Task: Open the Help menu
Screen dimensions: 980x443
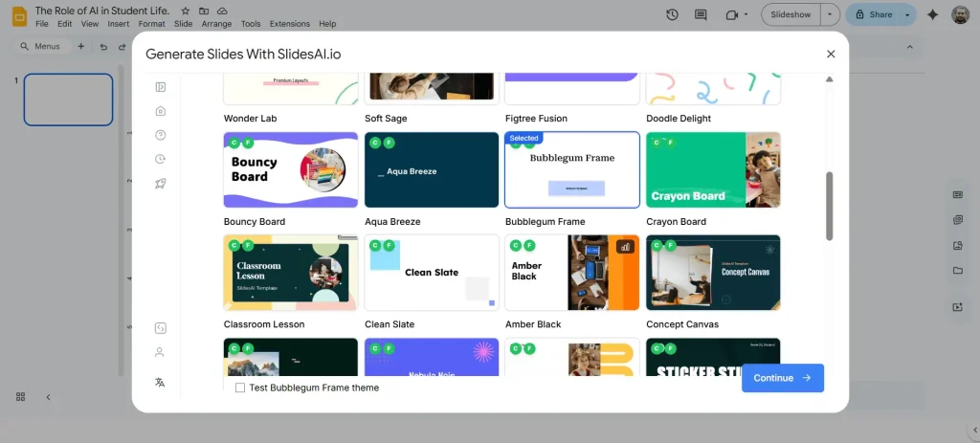Action: point(327,24)
